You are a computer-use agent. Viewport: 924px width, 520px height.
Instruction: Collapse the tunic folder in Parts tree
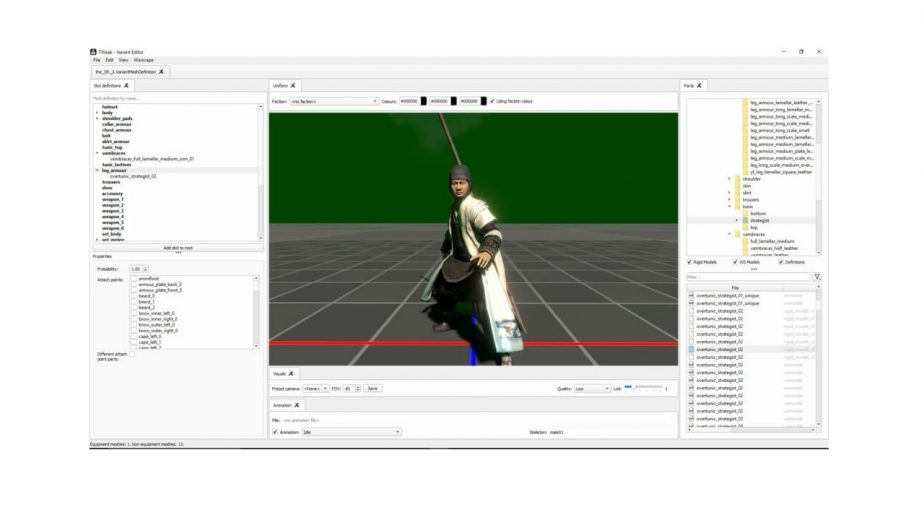[x=730, y=207]
